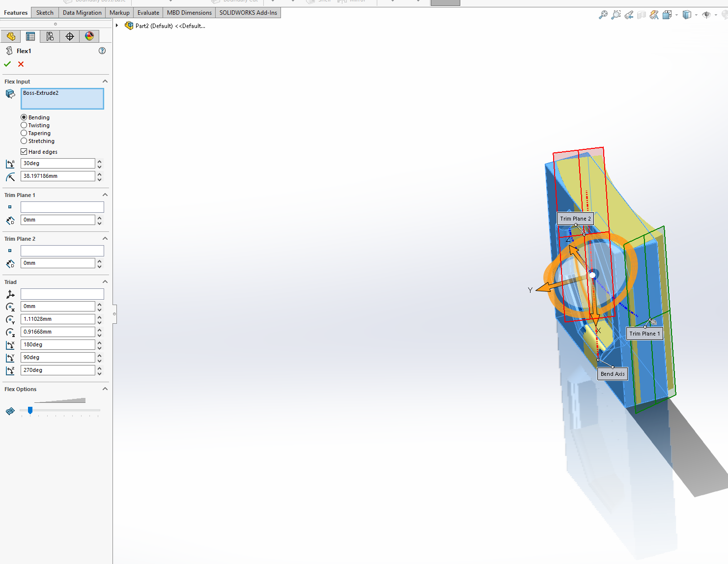The height and width of the screenshot is (564, 728).
Task: Click the Zoom to Fit icon
Action: tap(603, 15)
